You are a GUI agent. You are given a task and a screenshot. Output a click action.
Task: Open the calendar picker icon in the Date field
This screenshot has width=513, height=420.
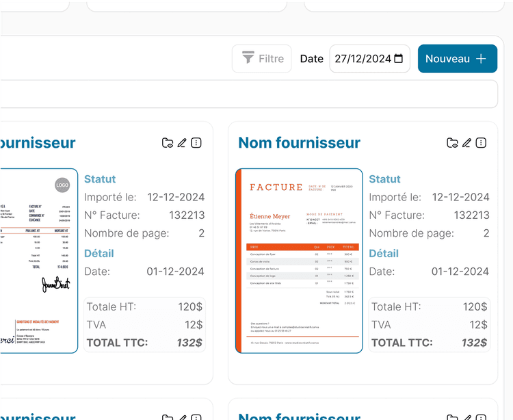398,59
